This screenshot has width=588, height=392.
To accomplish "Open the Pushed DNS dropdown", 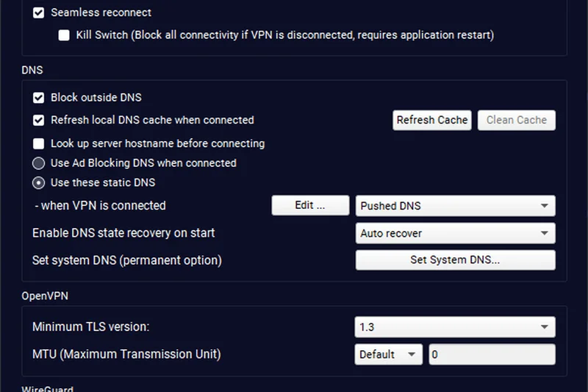I will tap(454, 206).
